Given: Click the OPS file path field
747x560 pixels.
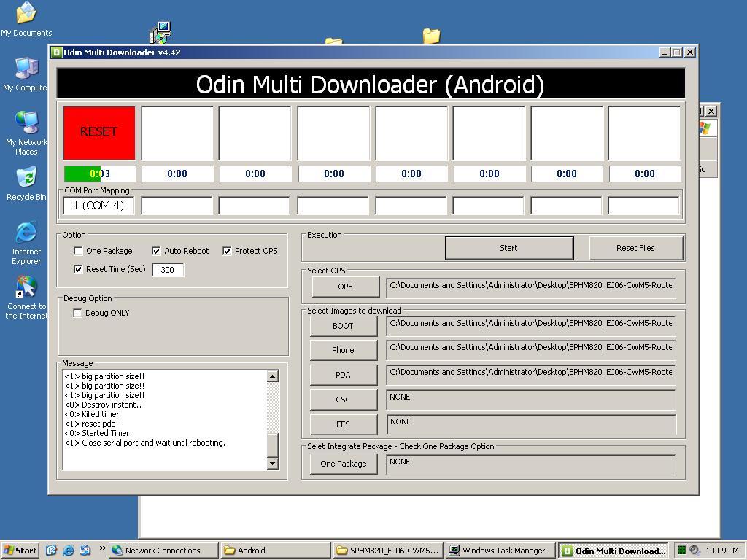Looking at the screenshot, I should [531, 287].
